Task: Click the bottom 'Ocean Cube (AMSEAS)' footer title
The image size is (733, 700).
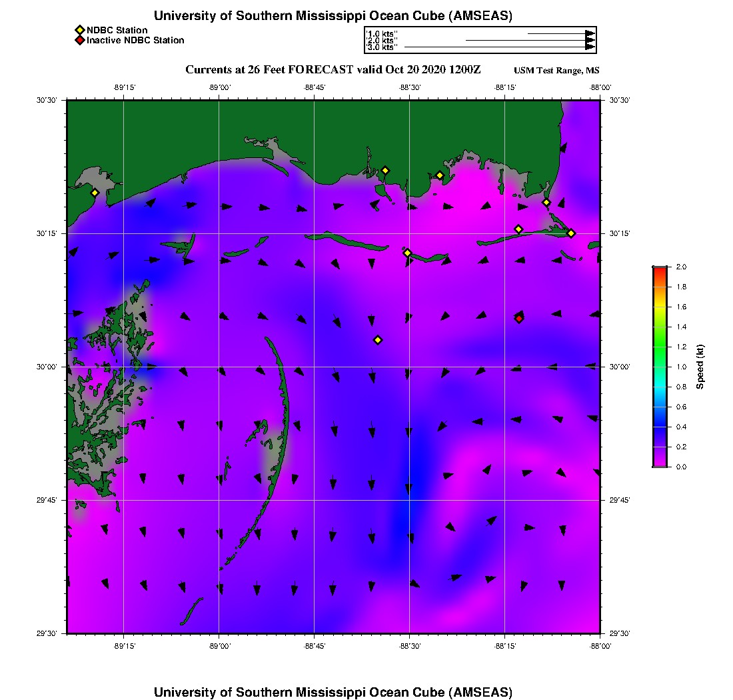Action: pos(333,692)
